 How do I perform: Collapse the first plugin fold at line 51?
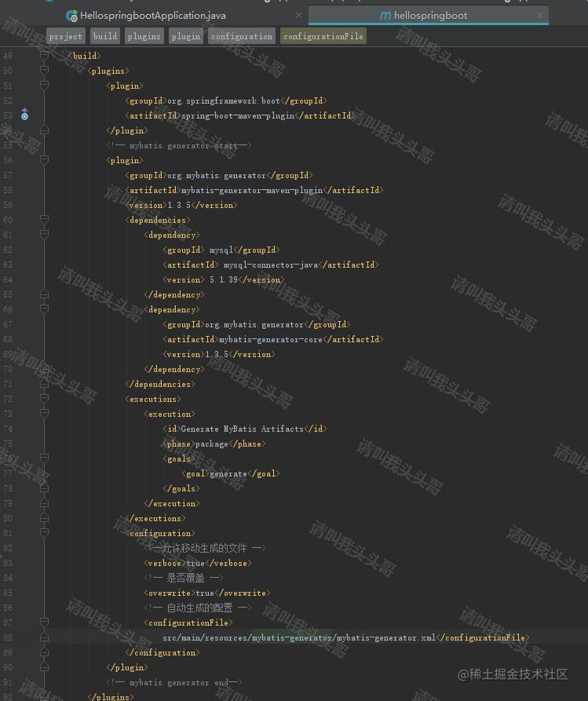click(x=44, y=85)
